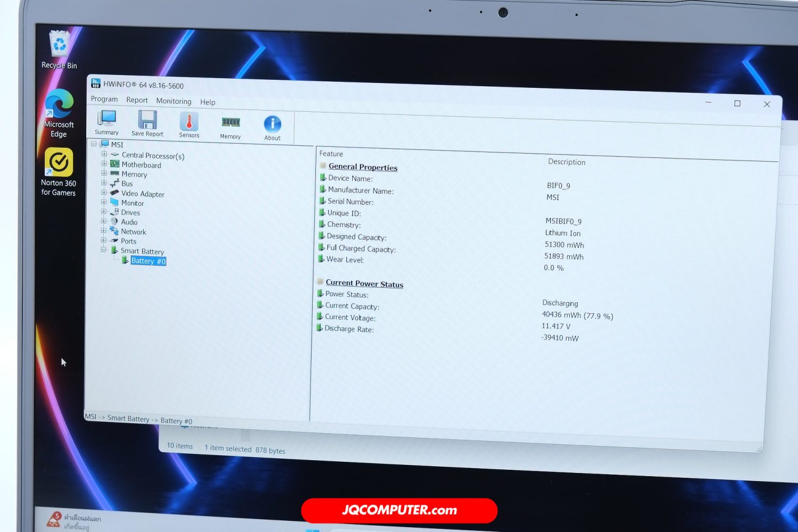
Task: Click the About info icon
Action: pyautogui.click(x=272, y=124)
